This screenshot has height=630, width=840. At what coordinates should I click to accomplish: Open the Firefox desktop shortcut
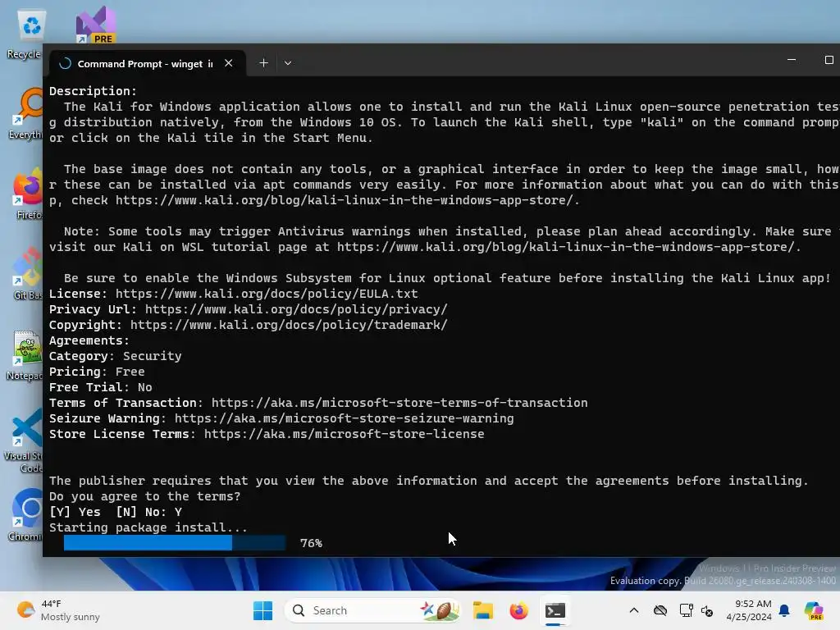coord(28,193)
